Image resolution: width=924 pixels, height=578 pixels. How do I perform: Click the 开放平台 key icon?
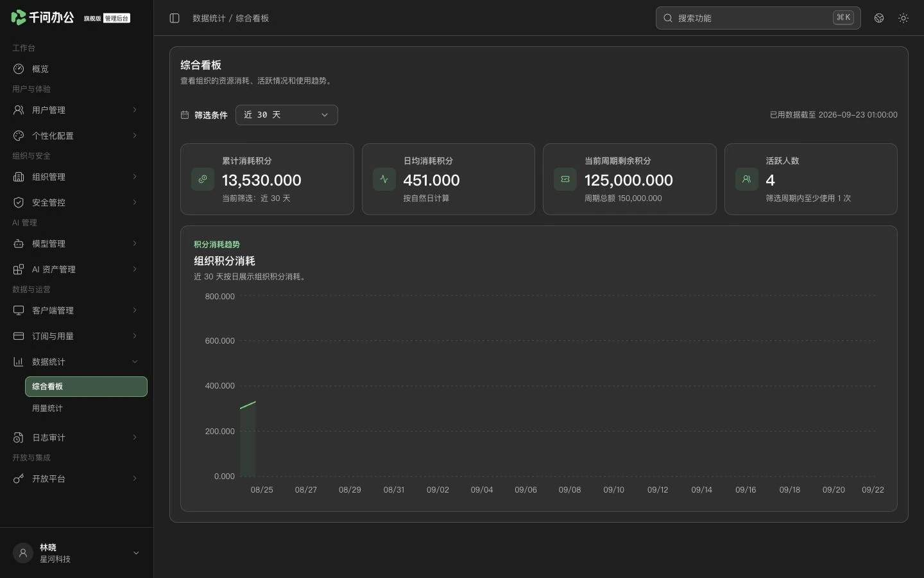pyautogui.click(x=19, y=478)
